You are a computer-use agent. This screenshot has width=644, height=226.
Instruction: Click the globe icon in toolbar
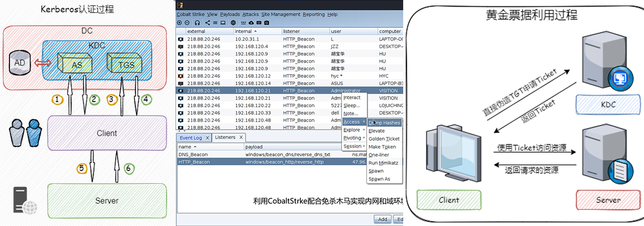click(233, 23)
